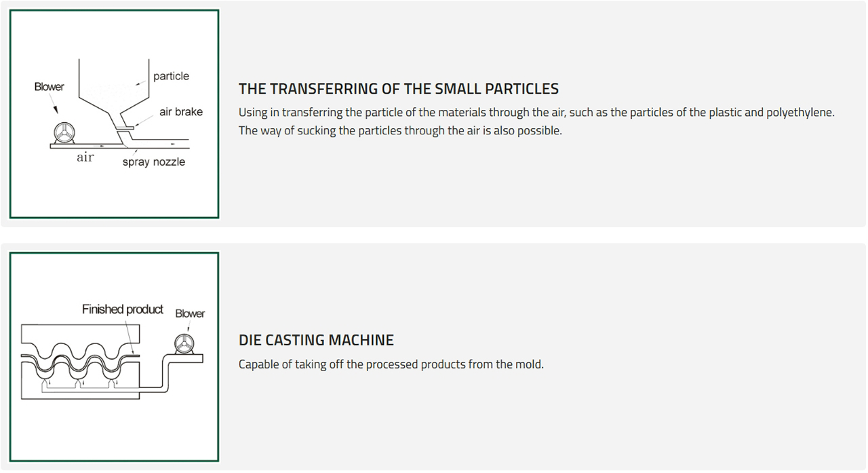This screenshot has height=473, width=868.
Task: Click the 'particle' label in hopper diagram
Action: 171,76
